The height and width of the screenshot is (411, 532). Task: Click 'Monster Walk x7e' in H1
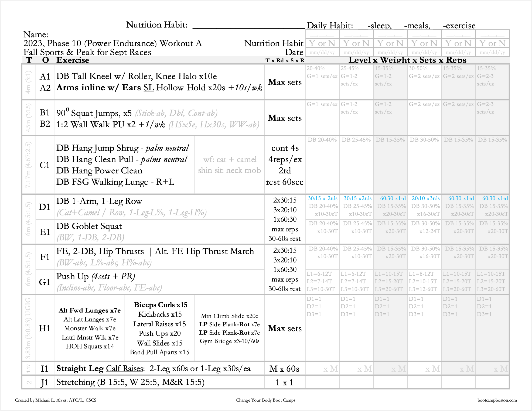tap(90, 328)
